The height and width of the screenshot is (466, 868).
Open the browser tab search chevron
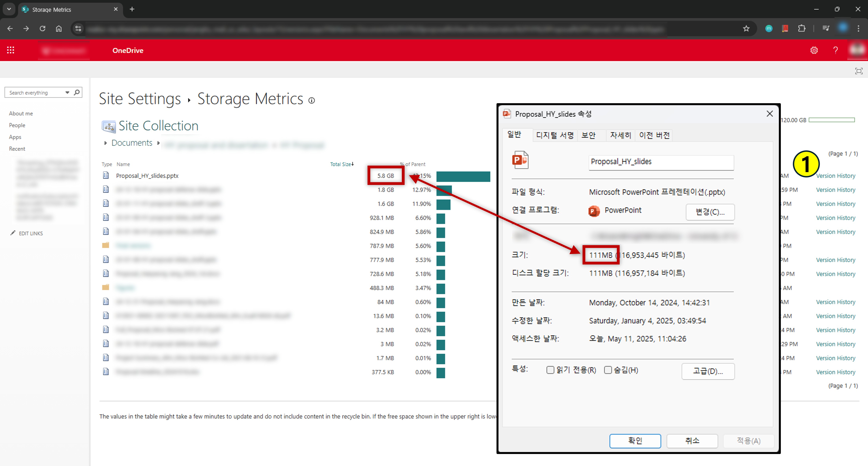(x=9, y=9)
